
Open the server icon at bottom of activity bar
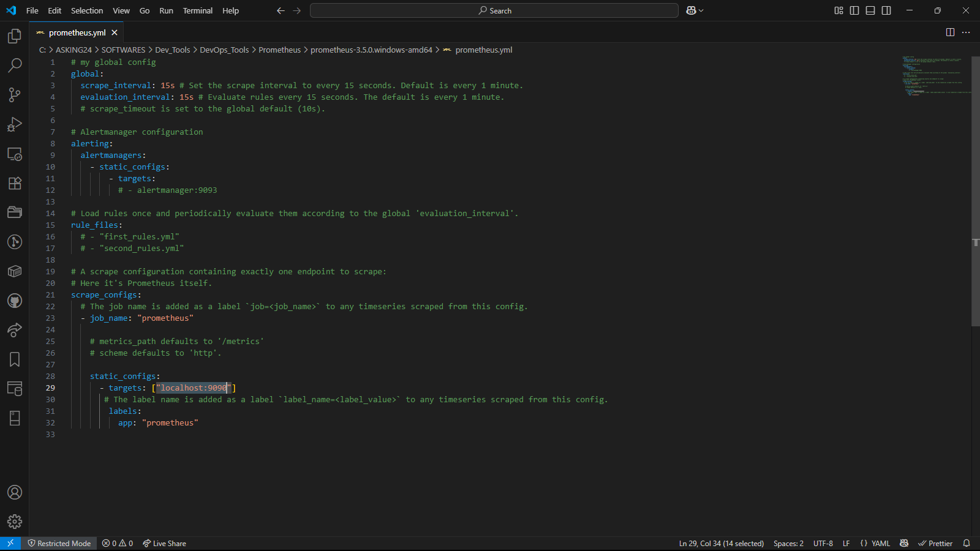[15, 418]
